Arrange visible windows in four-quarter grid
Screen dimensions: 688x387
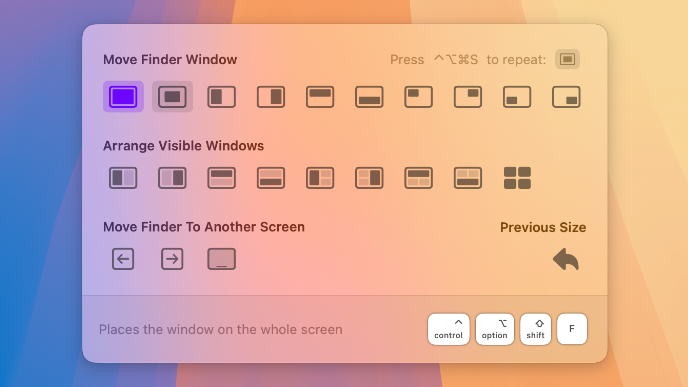tap(517, 178)
